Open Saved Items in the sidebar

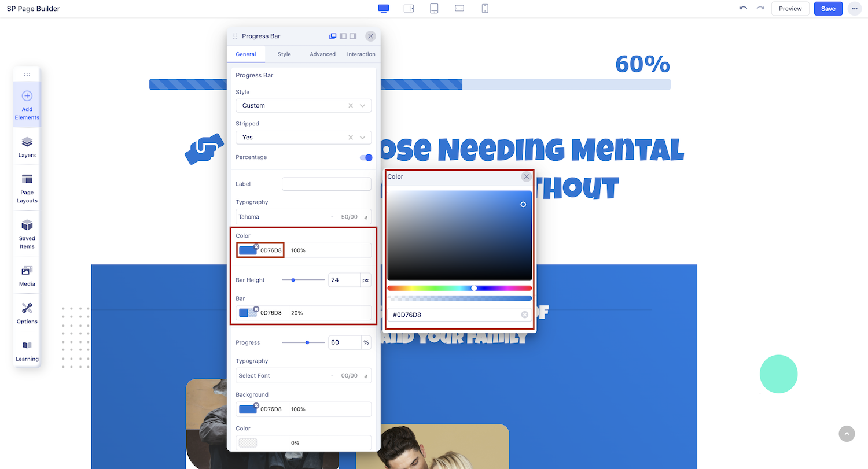(27, 233)
